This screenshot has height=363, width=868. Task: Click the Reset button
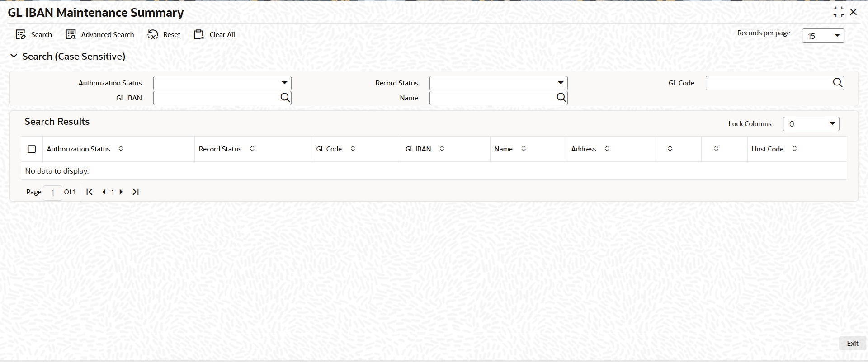164,35
